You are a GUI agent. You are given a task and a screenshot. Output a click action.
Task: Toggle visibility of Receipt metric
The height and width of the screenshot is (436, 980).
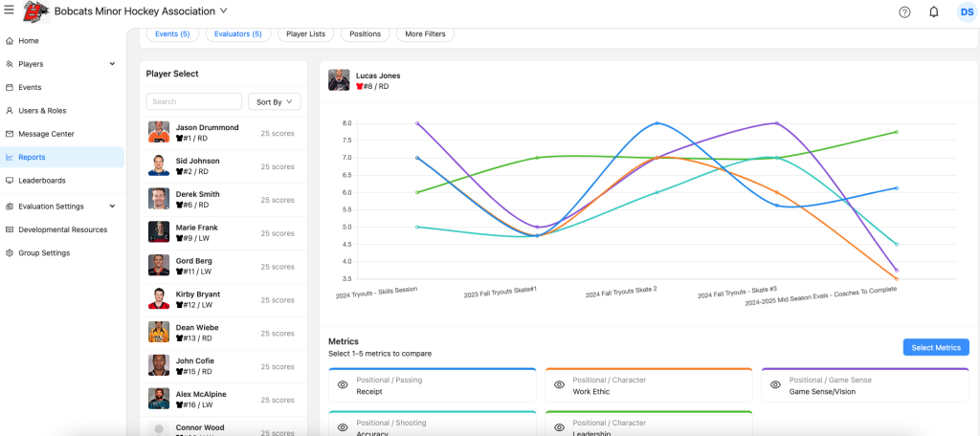coord(342,385)
